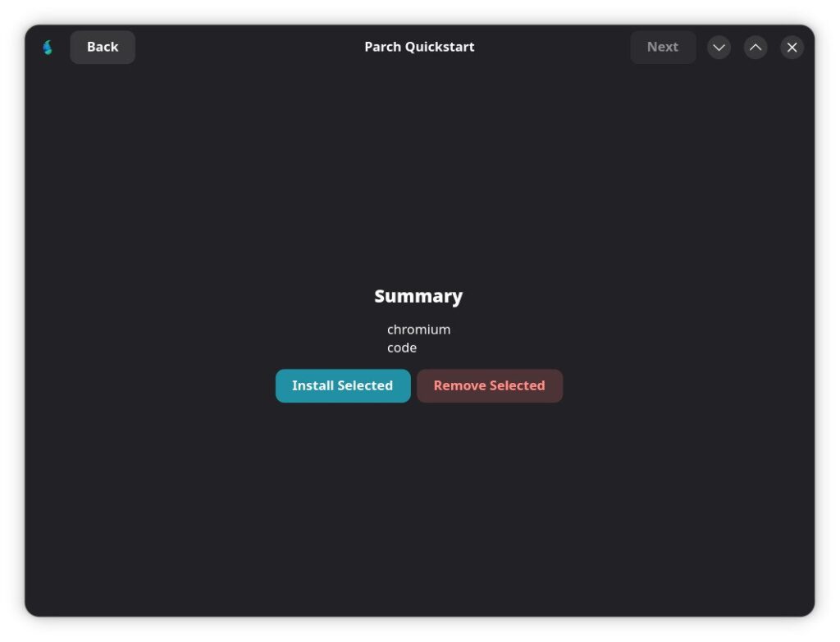Return to the previous Quickstart page
840x642 pixels.
pyautogui.click(x=103, y=48)
